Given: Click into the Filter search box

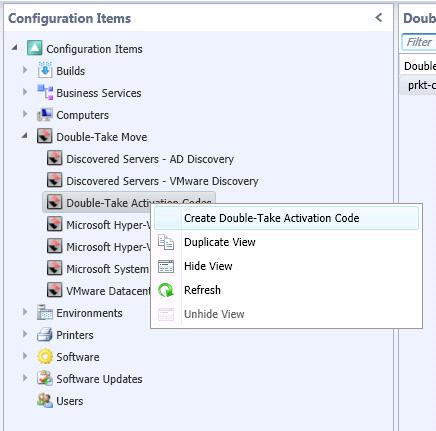Looking at the screenshot, I should point(419,42).
